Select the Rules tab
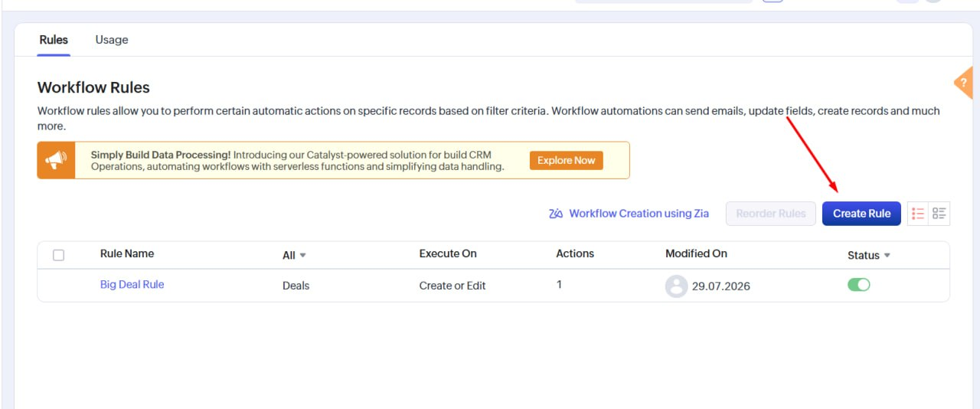The width and height of the screenshot is (980, 409). click(54, 40)
